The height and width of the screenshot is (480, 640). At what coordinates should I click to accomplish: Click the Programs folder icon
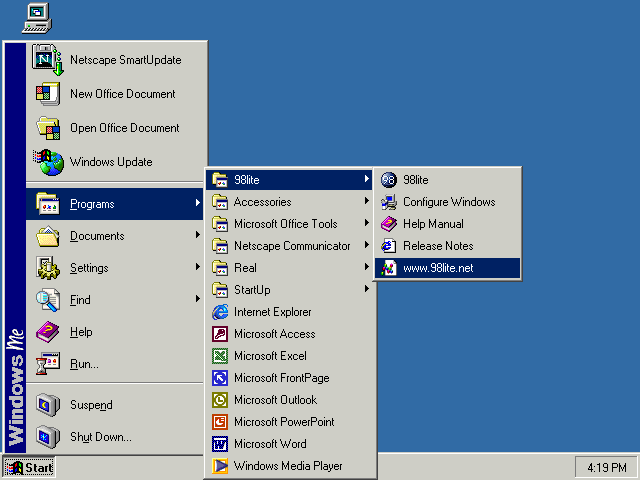48,204
